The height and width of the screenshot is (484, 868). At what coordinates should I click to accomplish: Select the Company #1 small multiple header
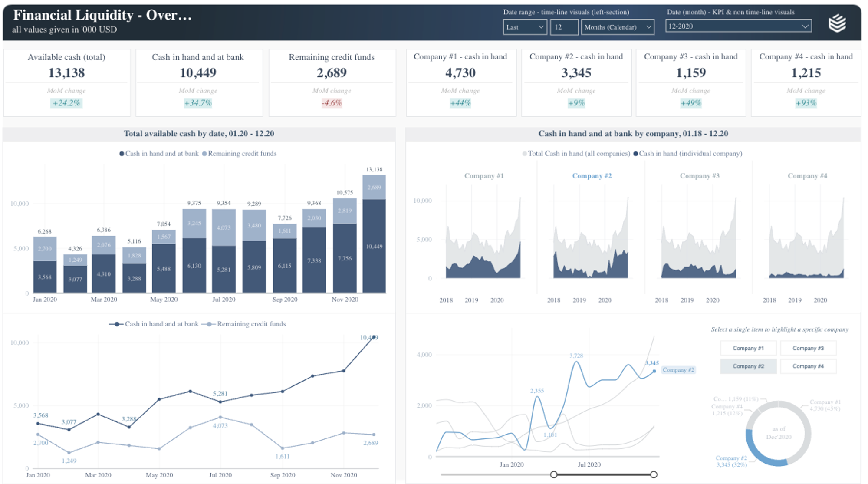point(483,175)
